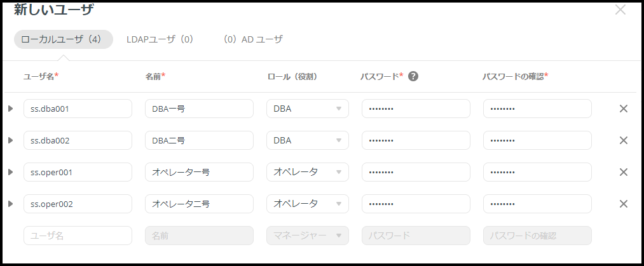
Task: Open role dropdown for DBA二号
Action: [x=308, y=140]
